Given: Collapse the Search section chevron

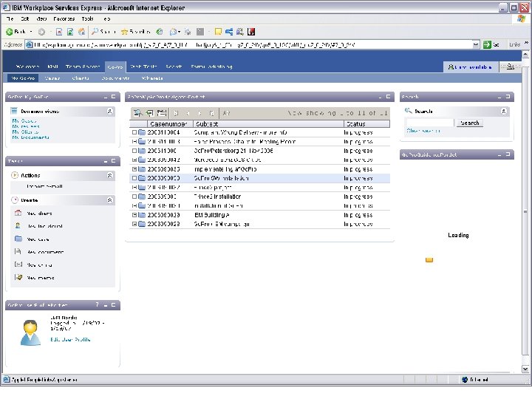Looking at the screenshot, I should tap(503, 111).
